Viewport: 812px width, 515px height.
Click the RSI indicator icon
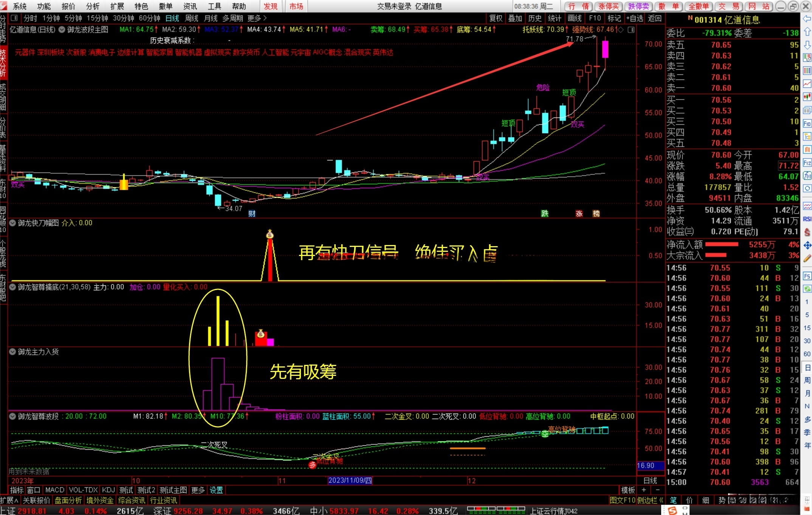pos(807,219)
